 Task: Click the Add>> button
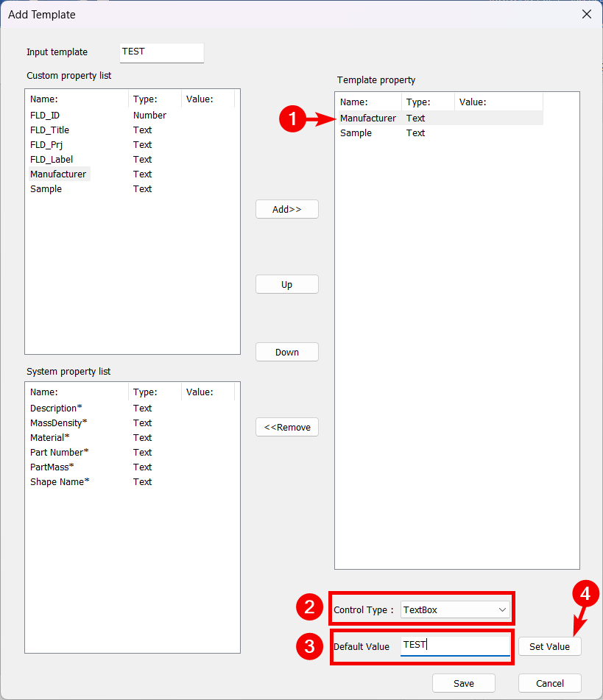[x=286, y=209]
